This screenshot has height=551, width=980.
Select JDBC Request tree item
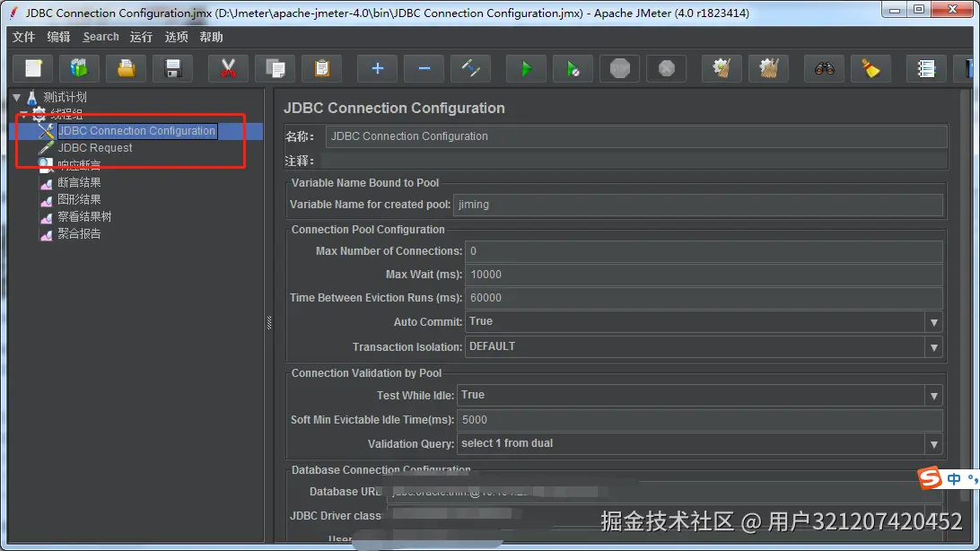(95, 148)
